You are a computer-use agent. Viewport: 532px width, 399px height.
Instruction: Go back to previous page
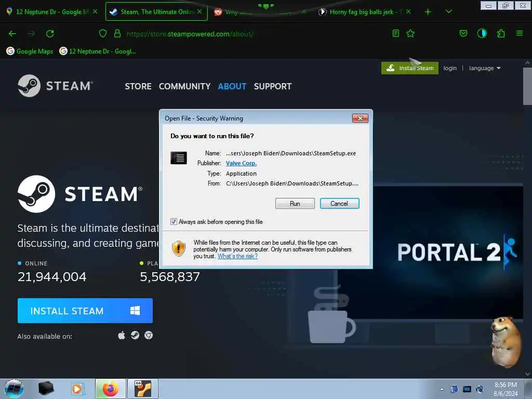point(12,34)
